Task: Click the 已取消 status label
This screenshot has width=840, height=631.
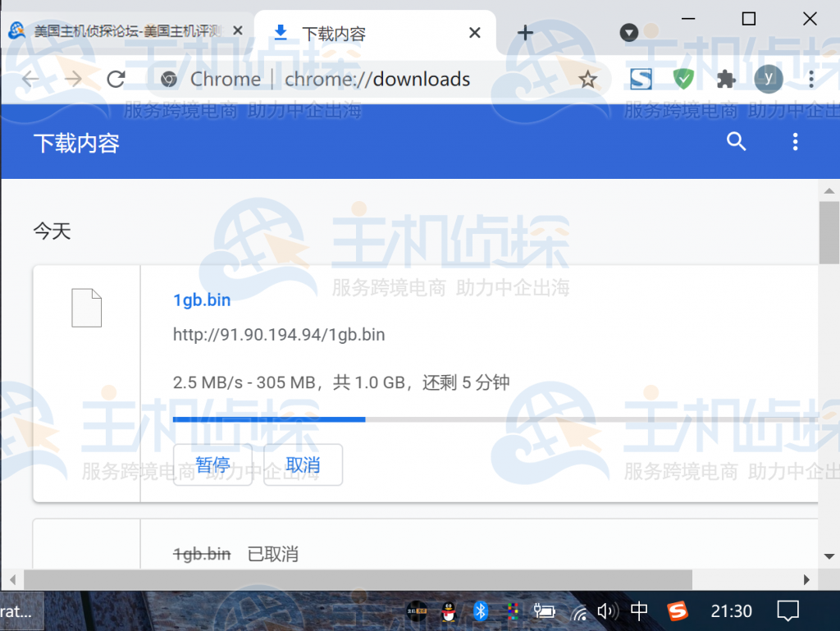Action: tap(273, 554)
